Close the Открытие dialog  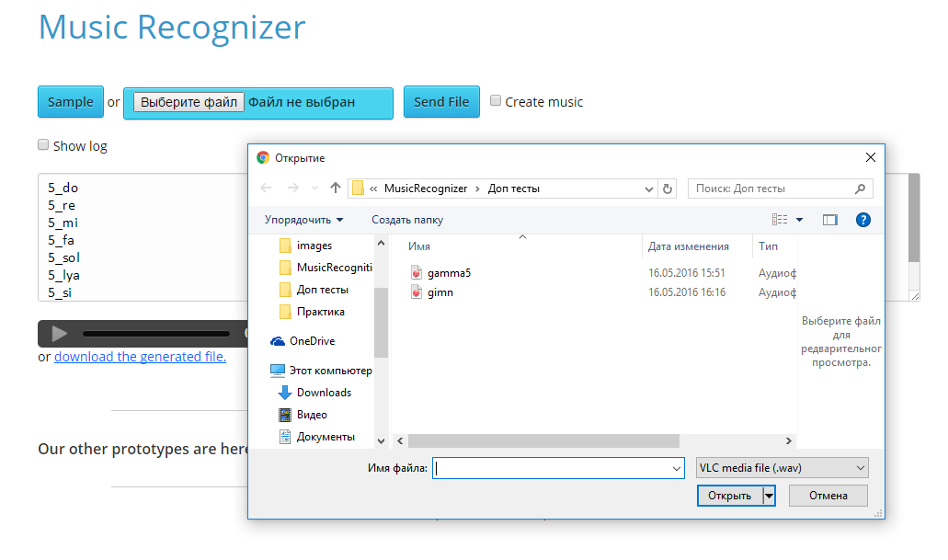(x=871, y=157)
